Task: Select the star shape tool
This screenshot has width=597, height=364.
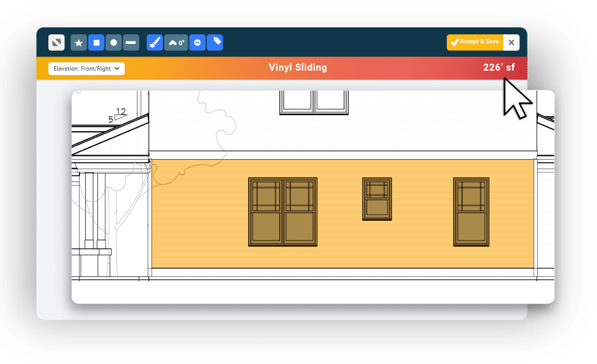Action: 79,43
